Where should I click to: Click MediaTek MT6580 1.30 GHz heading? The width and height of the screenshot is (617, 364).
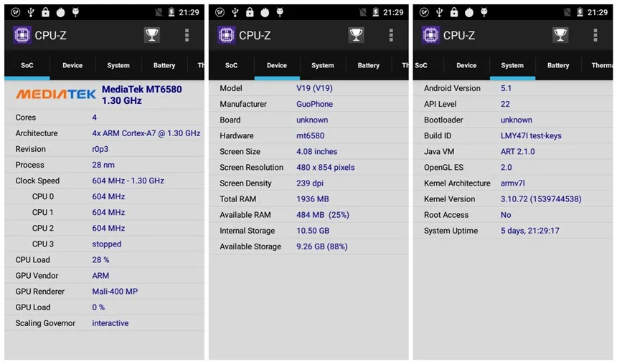pos(141,95)
